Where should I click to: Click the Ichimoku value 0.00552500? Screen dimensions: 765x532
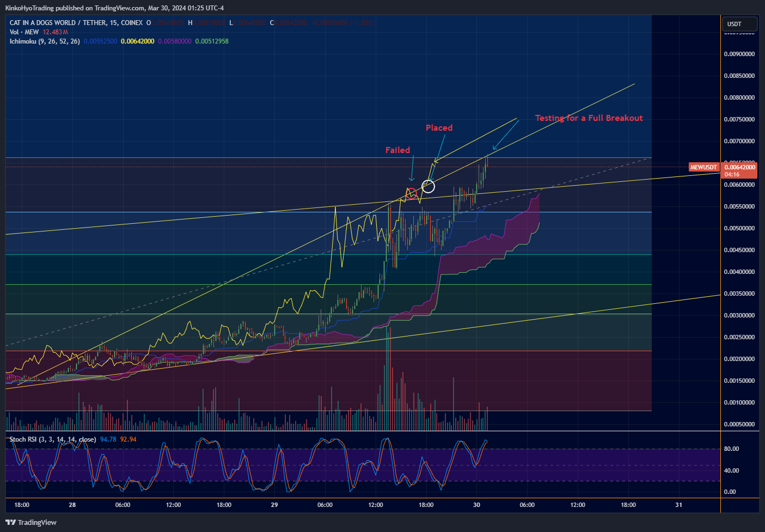coord(100,41)
